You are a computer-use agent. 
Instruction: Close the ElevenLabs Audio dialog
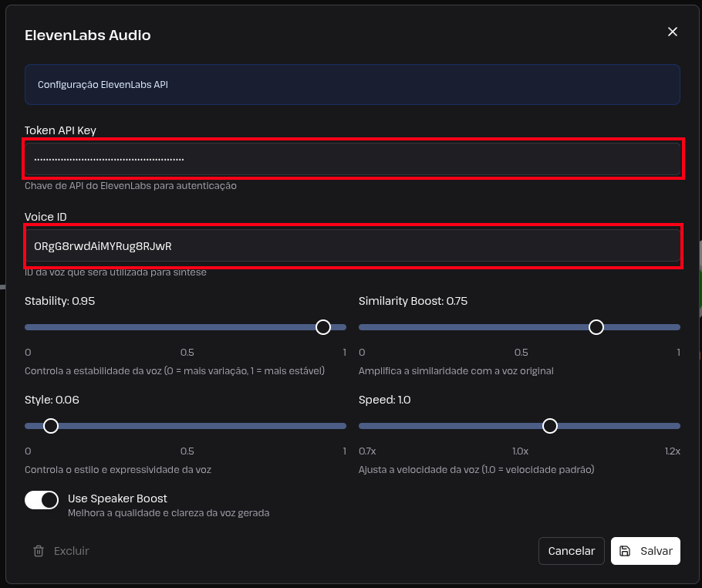pos(672,32)
